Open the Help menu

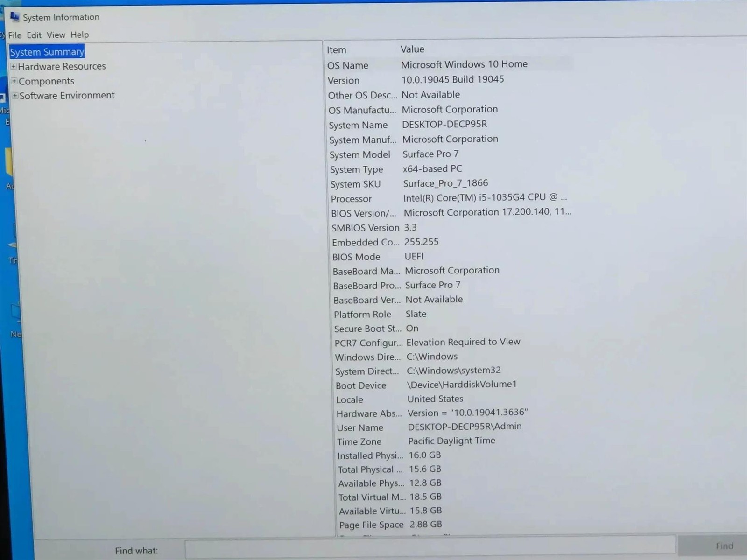coord(79,35)
